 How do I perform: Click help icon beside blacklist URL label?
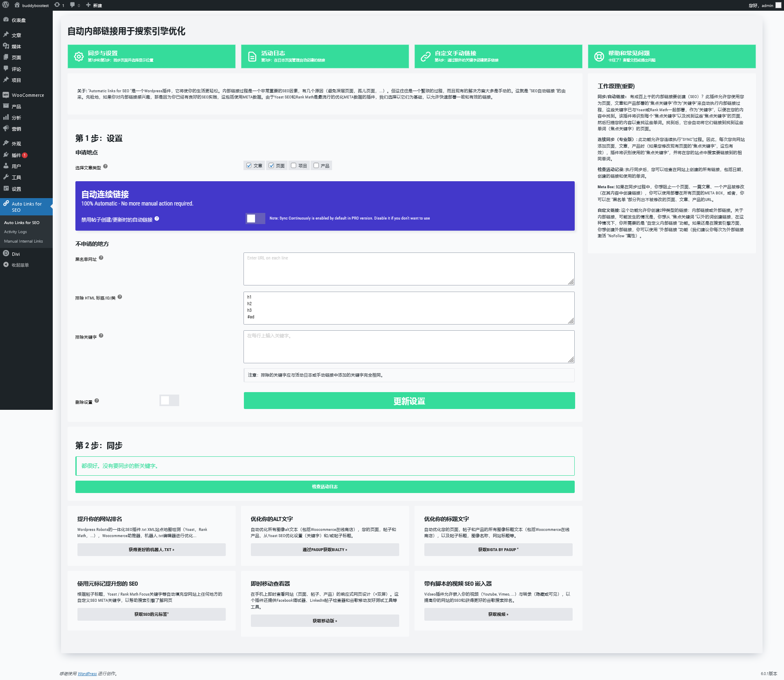click(101, 258)
